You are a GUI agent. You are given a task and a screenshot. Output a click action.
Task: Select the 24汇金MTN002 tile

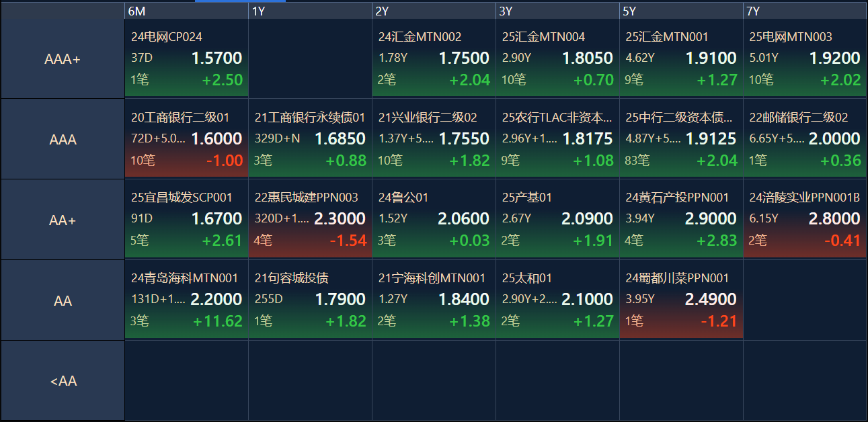434,58
